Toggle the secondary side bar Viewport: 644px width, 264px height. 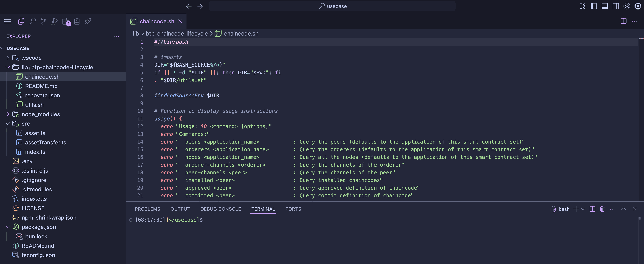[x=616, y=6]
